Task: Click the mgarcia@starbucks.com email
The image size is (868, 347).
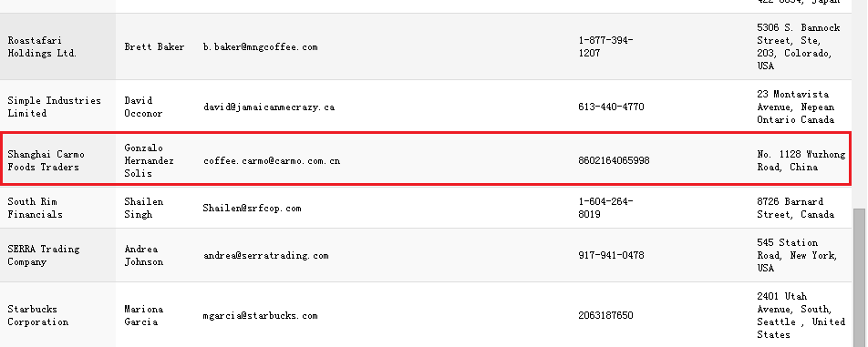Action: coord(260,315)
